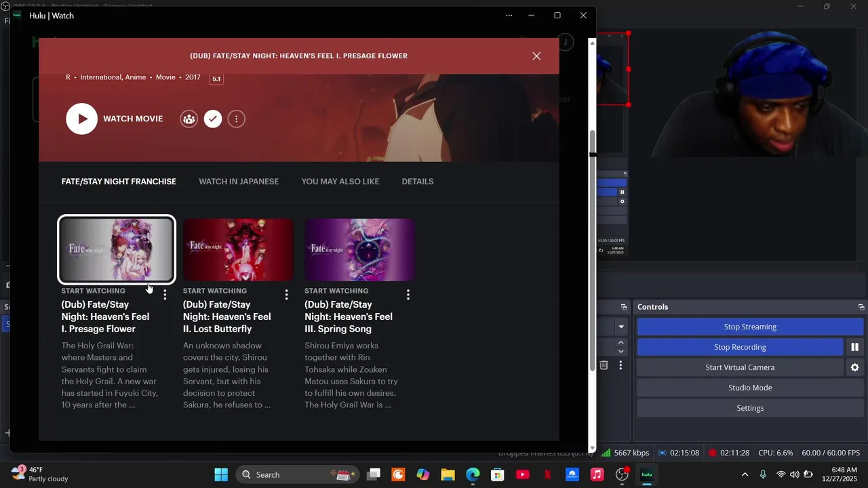The height and width of the screenshot is (488, 868).
Task: Expand the OBS dropdown arrow left of Stop Streaming
Action: coord(620,327)
